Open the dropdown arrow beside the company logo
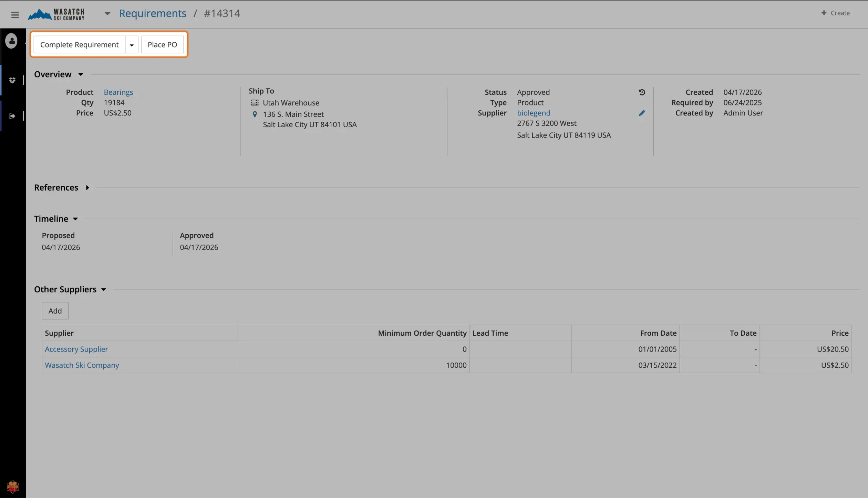 pyautogui.click(x=107, y=13)
